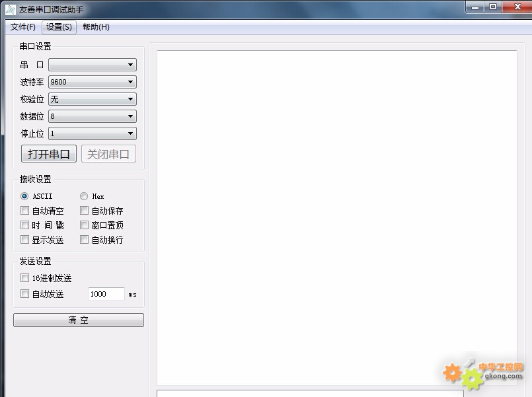The width and height of the screenshot is (532, 397).
Task: Open the 设置(S) menu
Action: [59, 27]
